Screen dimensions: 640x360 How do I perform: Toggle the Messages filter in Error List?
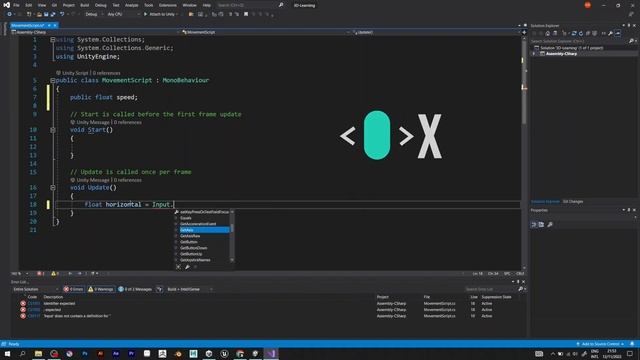point(135,289)
